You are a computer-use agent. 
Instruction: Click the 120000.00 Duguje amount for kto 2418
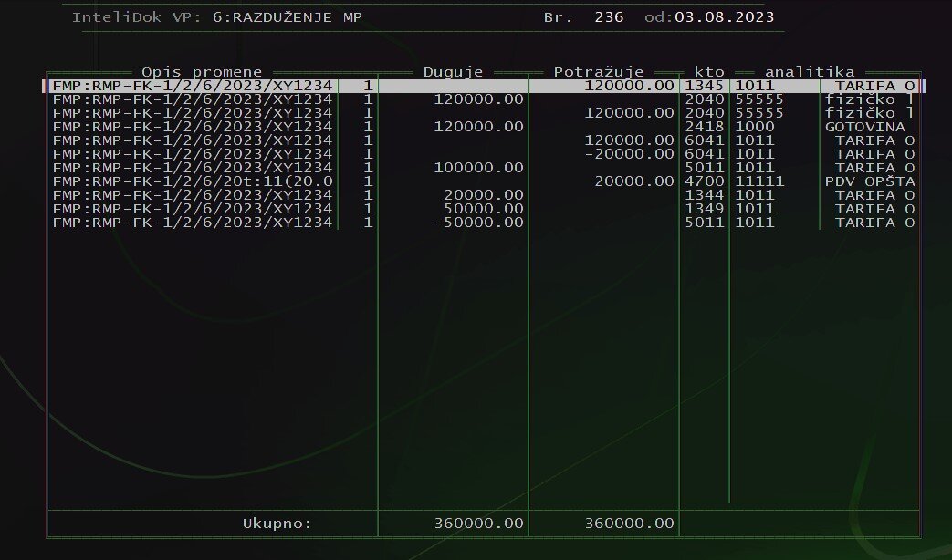tap(478, 127)
